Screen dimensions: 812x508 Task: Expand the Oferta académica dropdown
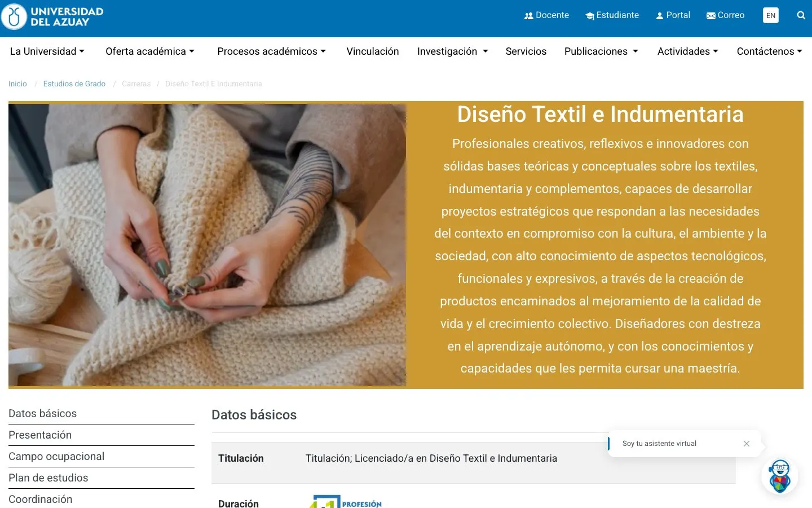(150, 51)
